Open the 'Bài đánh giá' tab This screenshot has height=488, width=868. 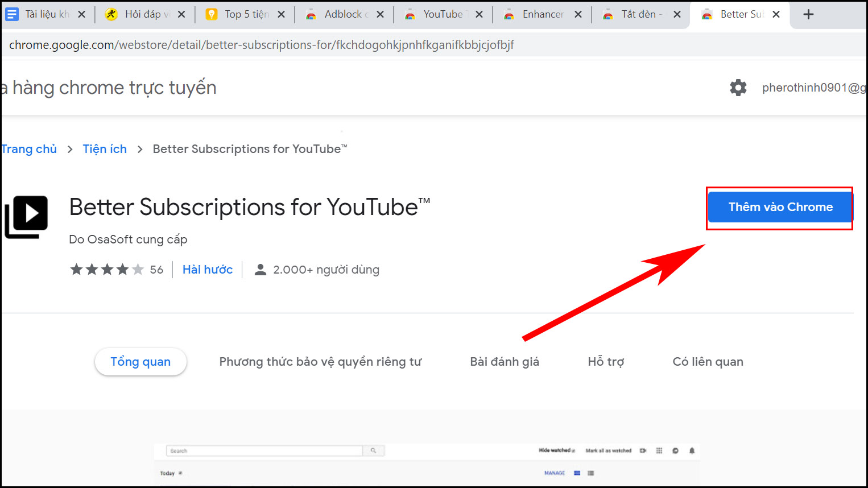point(505,362)
